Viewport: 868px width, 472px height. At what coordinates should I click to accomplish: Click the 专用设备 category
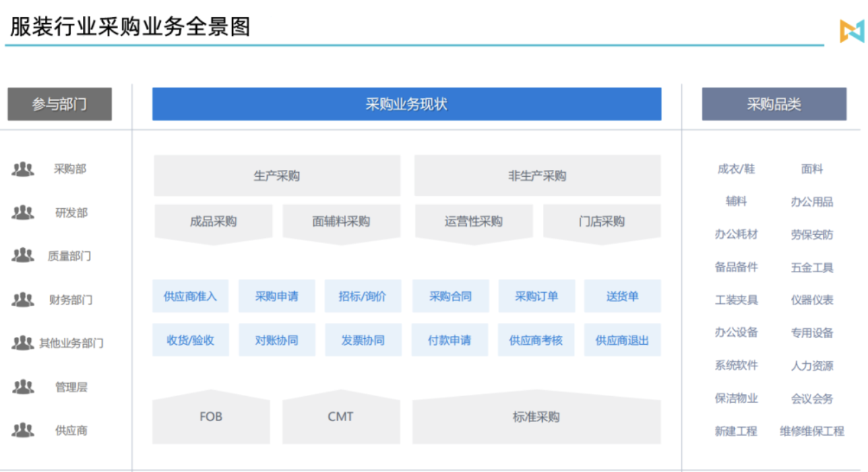tap(812, 332)
